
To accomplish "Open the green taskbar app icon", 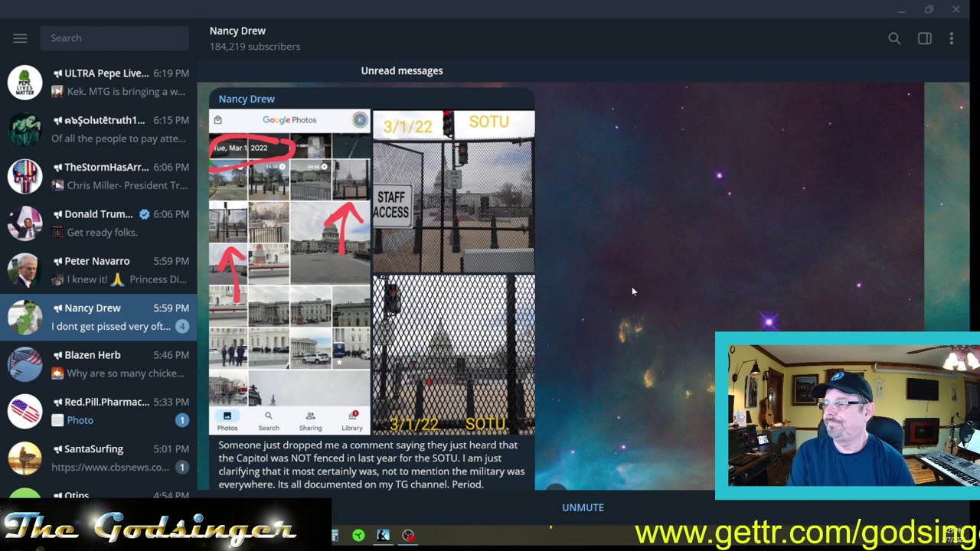I will pyautogui.click(x=358, y=536).
